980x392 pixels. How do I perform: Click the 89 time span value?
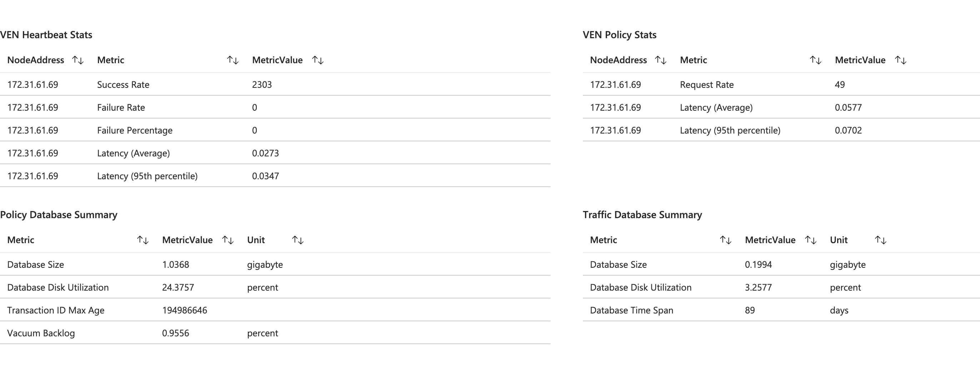[750, 310]
